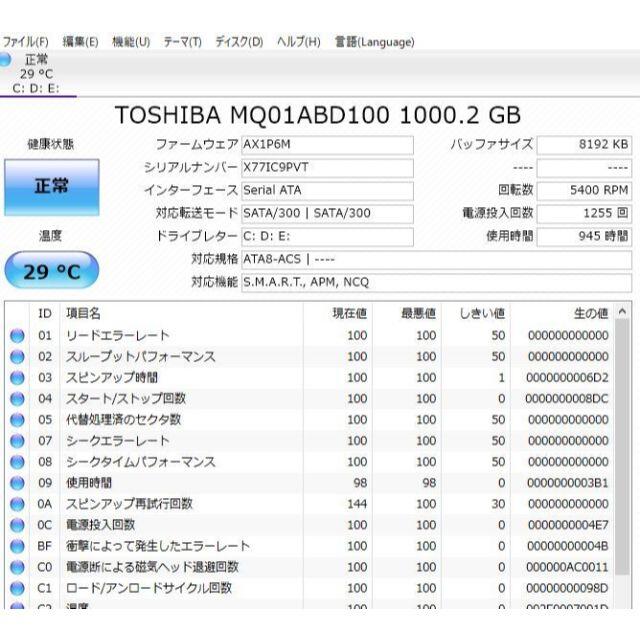Select the 電源投入回数 row name in SMART list
This screenshot has height=640, width=640.
pyautogui.click(x=100, y=525)
